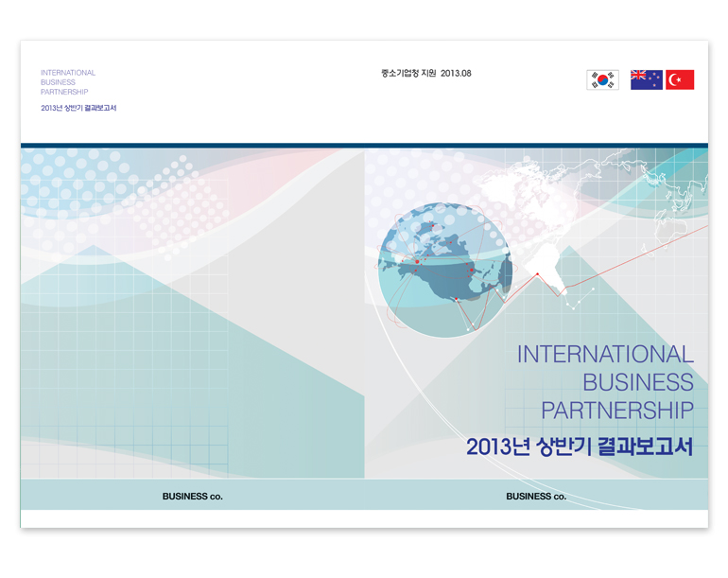Click the large '2013년 상반기 결과보고서' title
This screenshot has width=728, height=578.
(x=580, y=447)
